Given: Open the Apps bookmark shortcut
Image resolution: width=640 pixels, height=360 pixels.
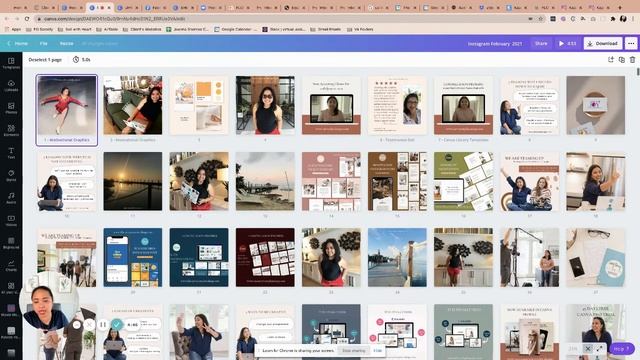Looking at the screenshot, I should pyautogui.click(x=13, y=29).
